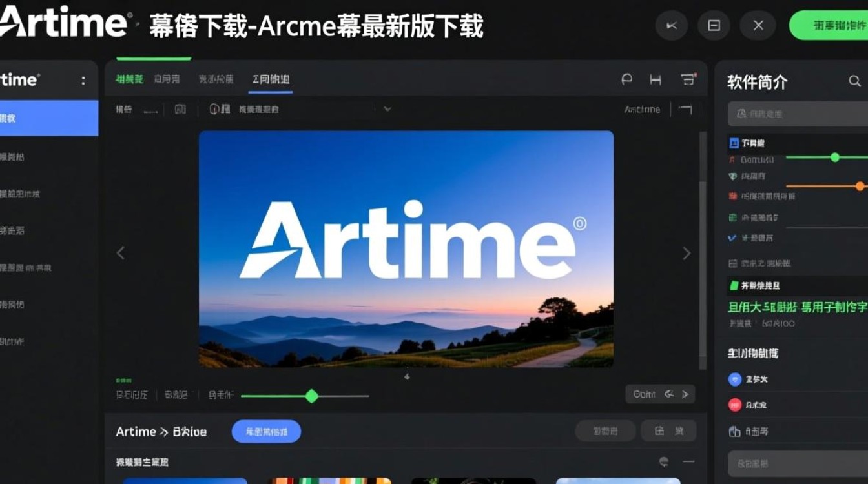Click the blue toolbox icon in the right panel
Viewport: 868px width, 484px height.
click(736, 143)
